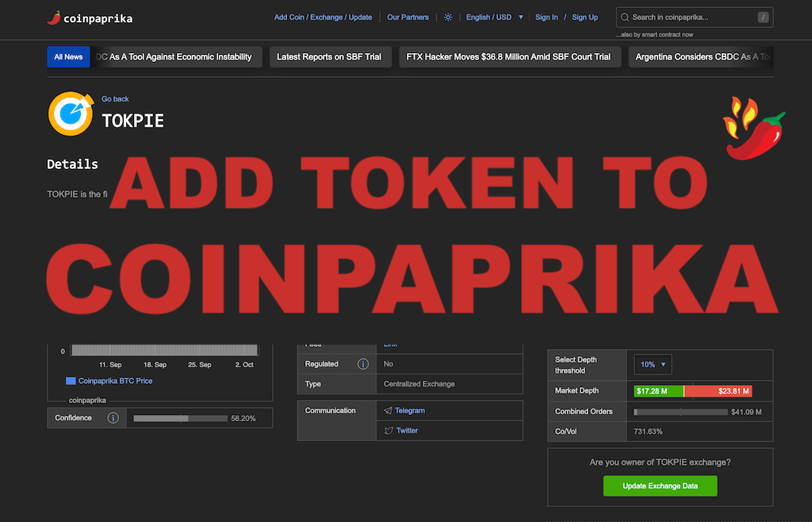Open the Telegram communication link
The width and height of the screenshot is (812, 522).
click(x=410, y=411)
